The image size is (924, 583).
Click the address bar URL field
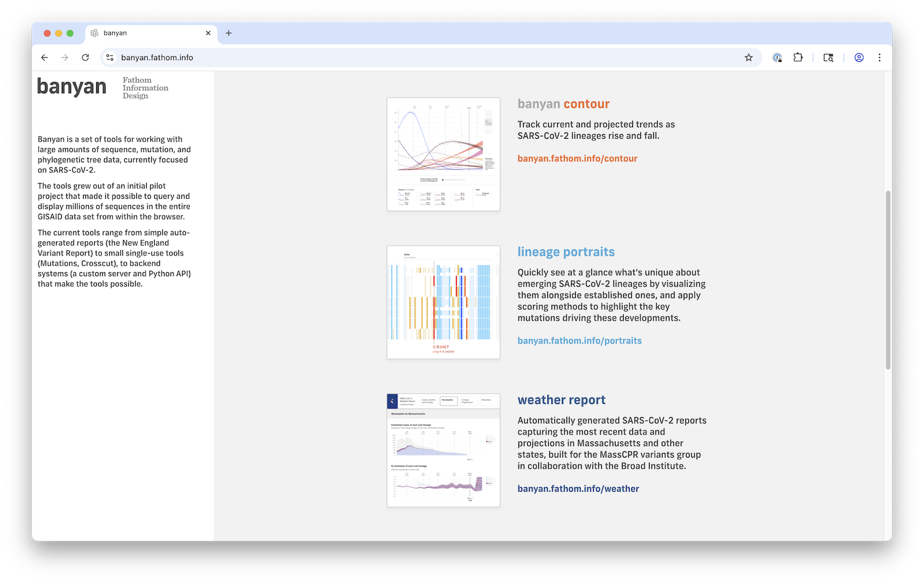click(404, 58)
